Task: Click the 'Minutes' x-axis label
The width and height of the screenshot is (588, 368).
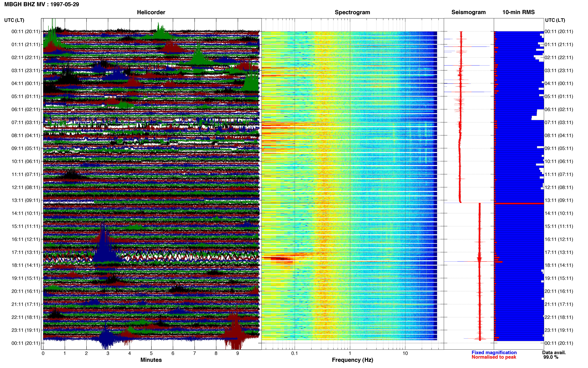Action: 151,360
